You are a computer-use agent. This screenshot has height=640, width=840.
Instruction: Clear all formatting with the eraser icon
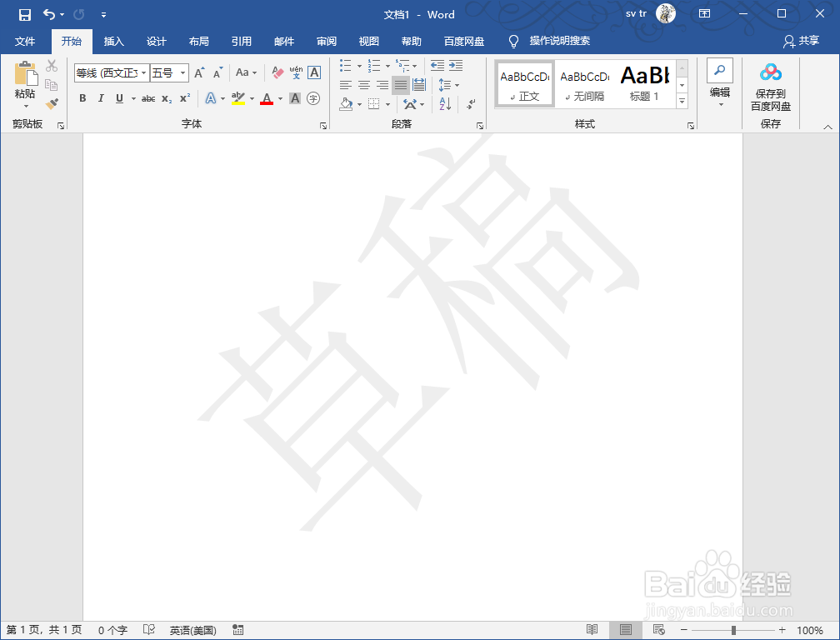tap(277, 72)
